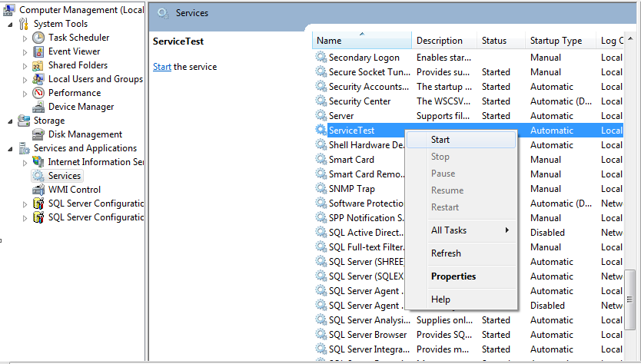
Task: Expand the Local Users and Groups node
Action: tap(25, 80)
